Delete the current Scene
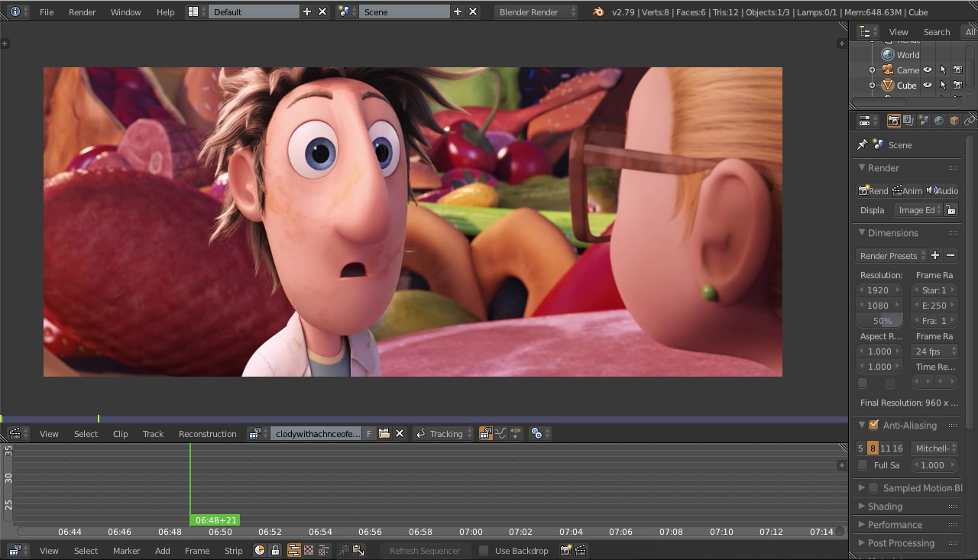978x560 pixels. pos(473,11)
